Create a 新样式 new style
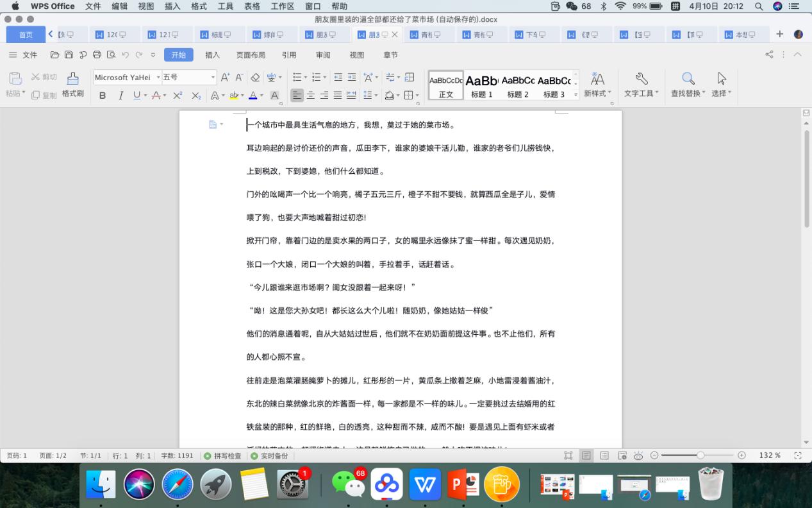The width and height of the screenshot is (812, 508). coord(597,83)
